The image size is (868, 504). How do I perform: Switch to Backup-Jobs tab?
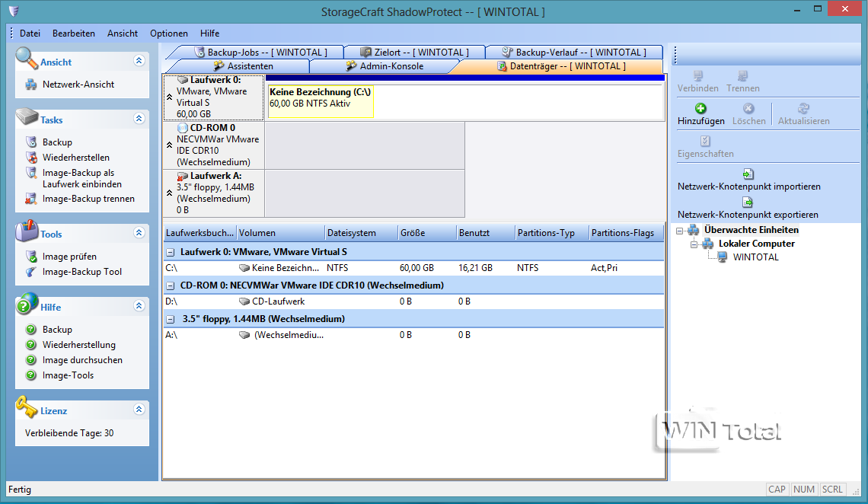[260, 52]
